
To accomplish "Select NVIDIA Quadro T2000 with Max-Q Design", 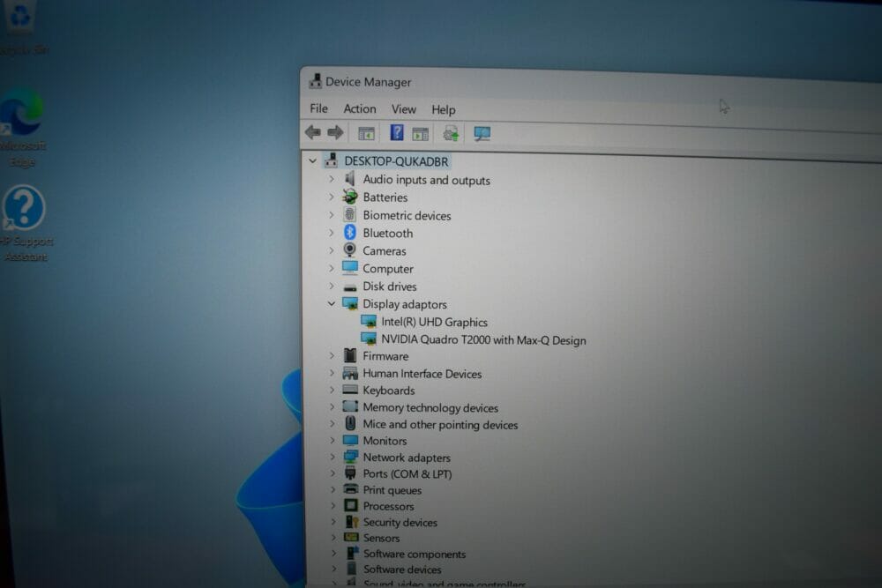I will click(483, 339).
